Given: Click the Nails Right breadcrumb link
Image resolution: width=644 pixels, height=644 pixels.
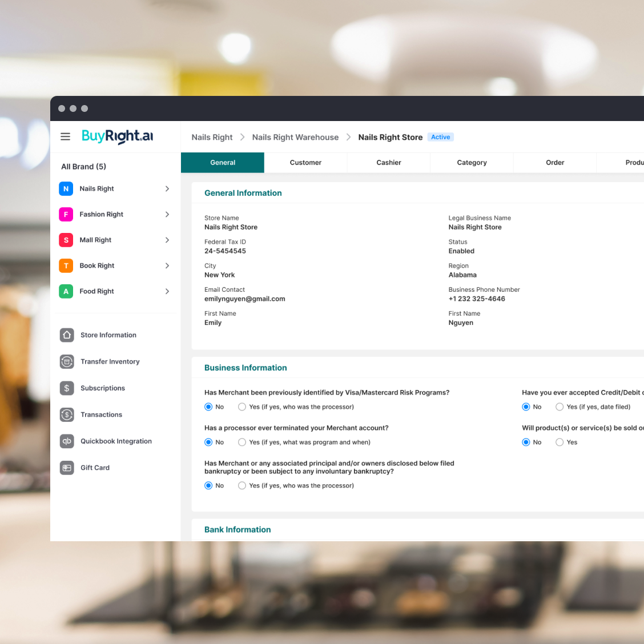Looking at the screenshot, I should (212, 138).
